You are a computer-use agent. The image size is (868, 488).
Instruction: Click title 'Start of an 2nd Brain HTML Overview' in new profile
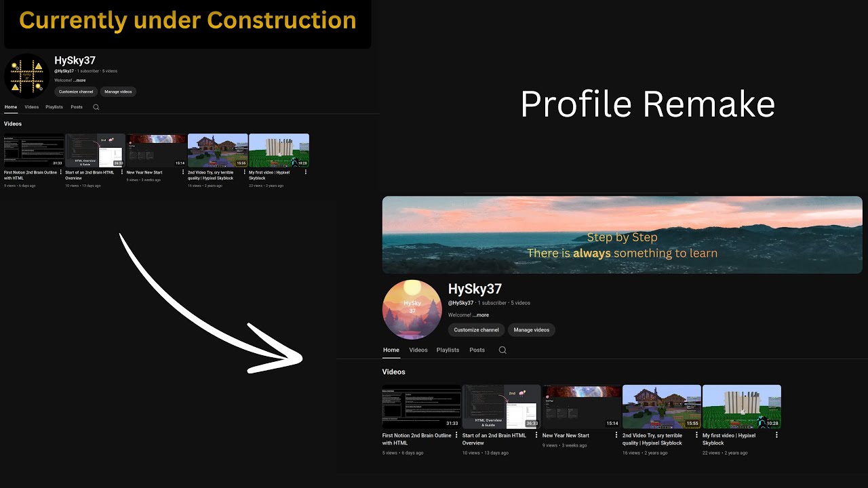pyautogui.click(x=494, y=439)
